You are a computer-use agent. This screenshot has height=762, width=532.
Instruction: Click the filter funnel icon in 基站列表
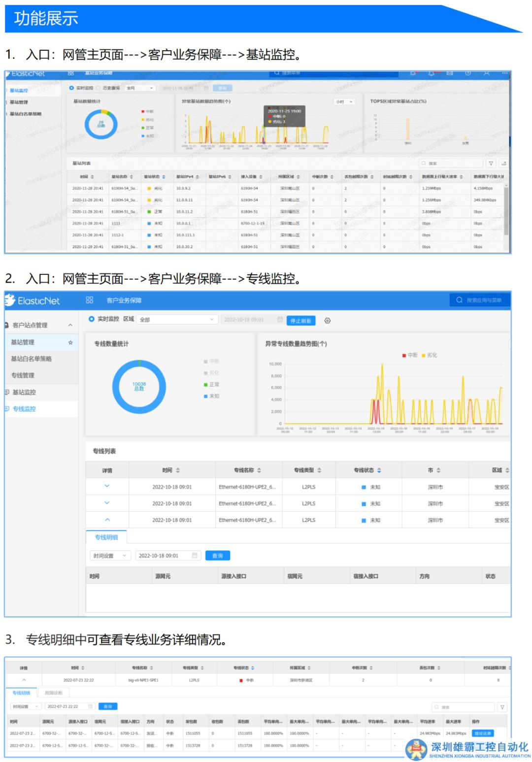tap(491, 164)
